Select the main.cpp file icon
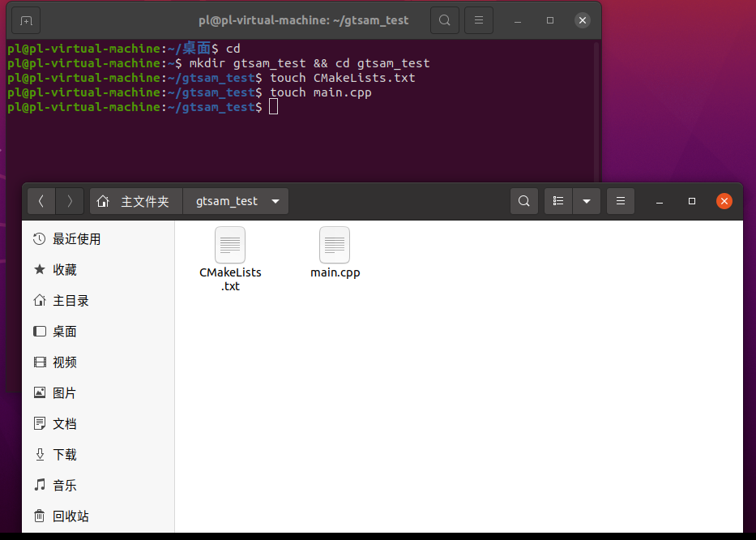This screenshot has width=756, height=540. tap(335, 246)
